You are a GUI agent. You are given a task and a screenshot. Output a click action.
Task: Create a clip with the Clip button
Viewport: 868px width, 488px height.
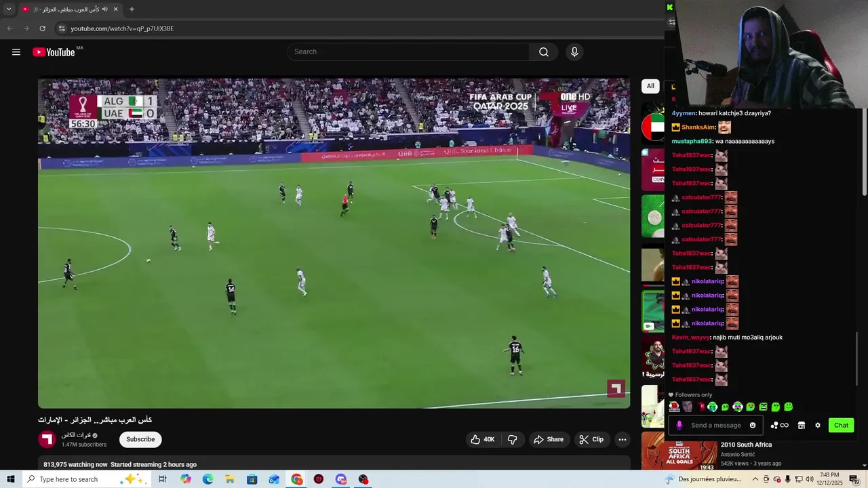pos(591,439)
